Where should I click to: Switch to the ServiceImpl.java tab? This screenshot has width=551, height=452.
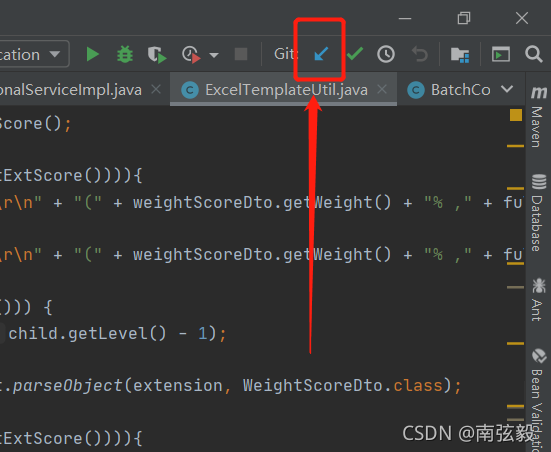click(x=70, y=90)
